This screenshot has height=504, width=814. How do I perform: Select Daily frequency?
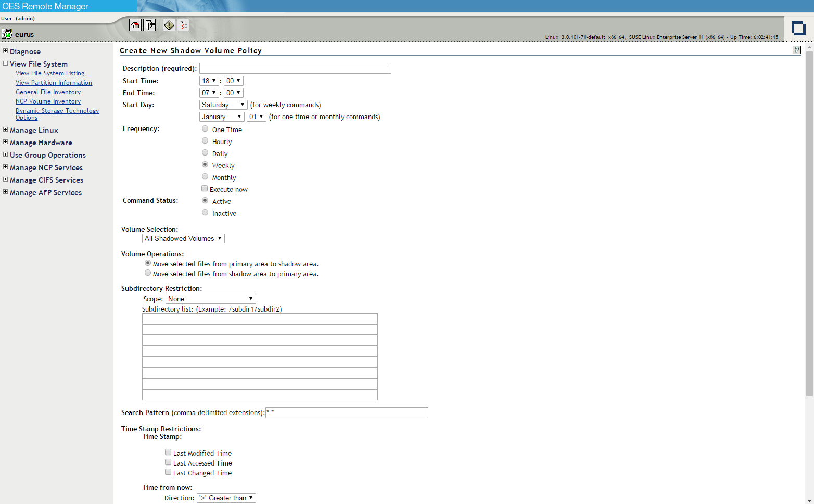(205, 153)
